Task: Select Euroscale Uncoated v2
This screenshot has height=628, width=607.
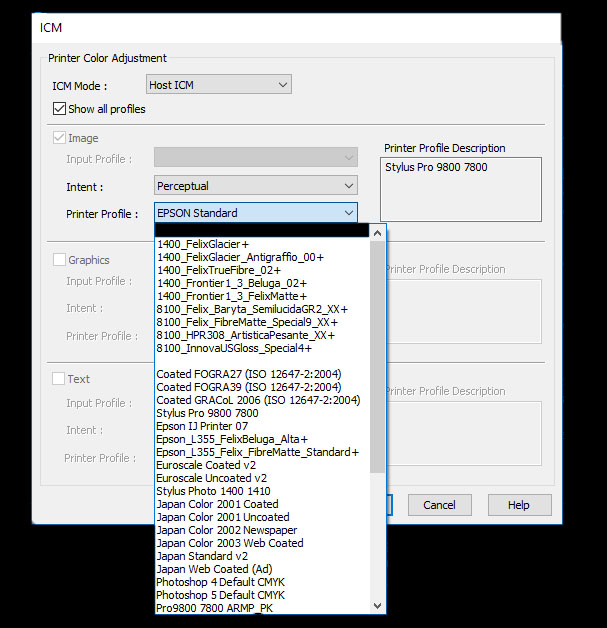Action: pyautogui.click(x=262, y=478)
